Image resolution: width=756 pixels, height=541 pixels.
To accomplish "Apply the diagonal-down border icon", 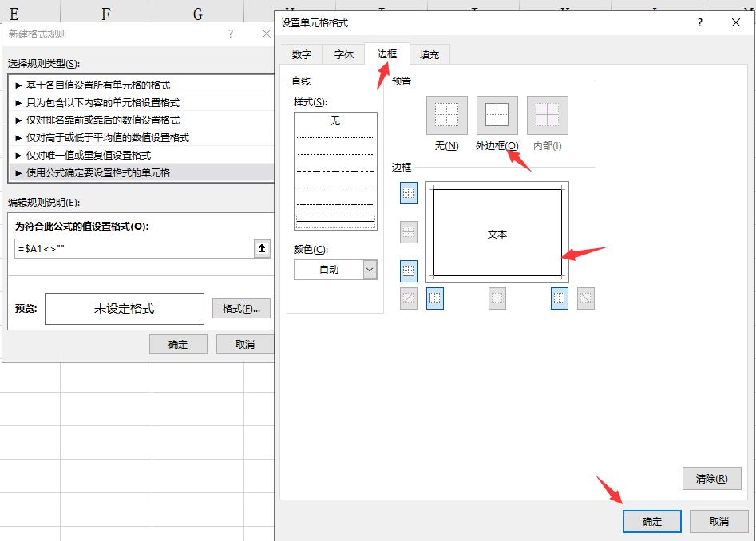I will [587, 298].
